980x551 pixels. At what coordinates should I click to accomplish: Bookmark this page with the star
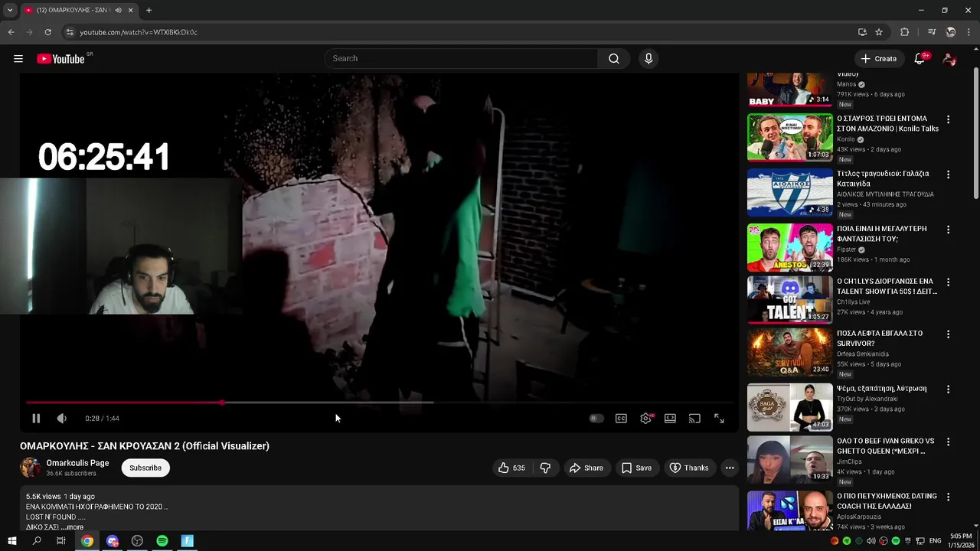(879, 32)
